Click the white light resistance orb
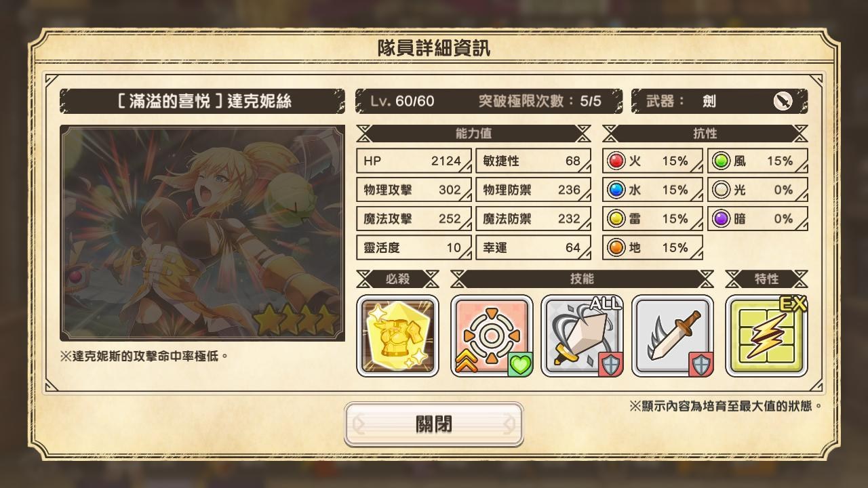This screenshot has width=868, height=488. pyautogui.click(x=722, y=190)
